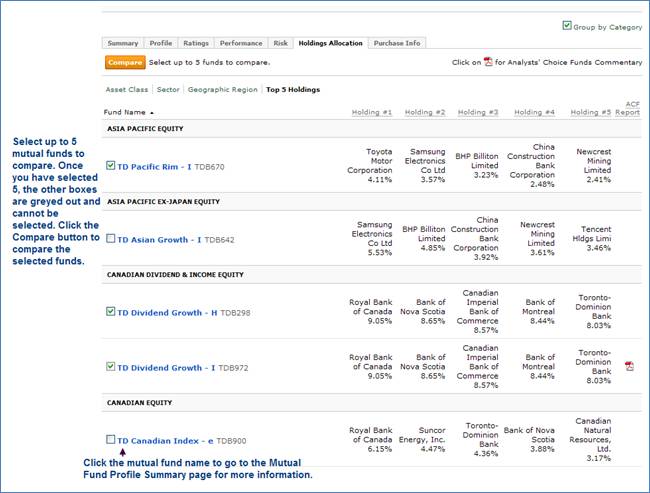Click the Tencent Hldgs Limi 3.46% cell
Screen dimensions: 650x493
(592, 238)
